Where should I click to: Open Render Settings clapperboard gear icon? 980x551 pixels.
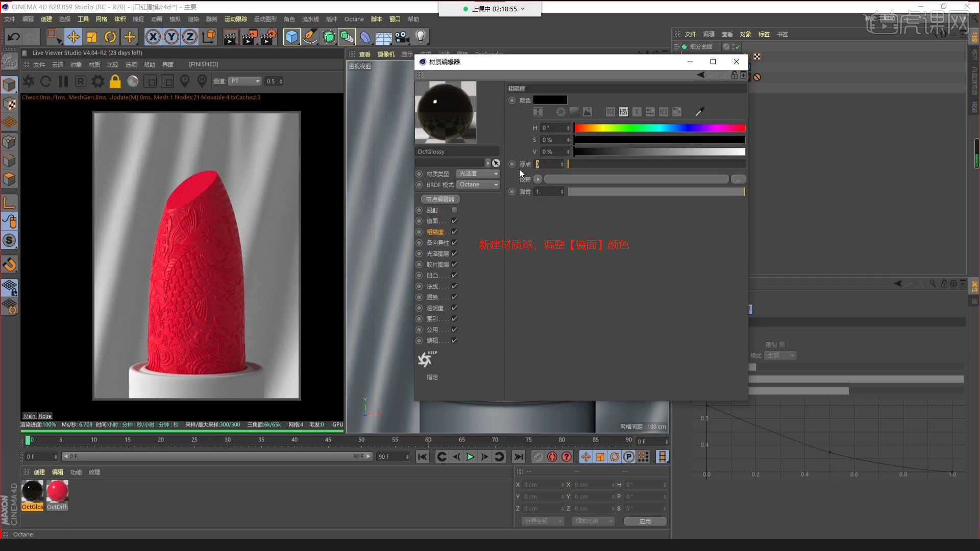(268, 37)
